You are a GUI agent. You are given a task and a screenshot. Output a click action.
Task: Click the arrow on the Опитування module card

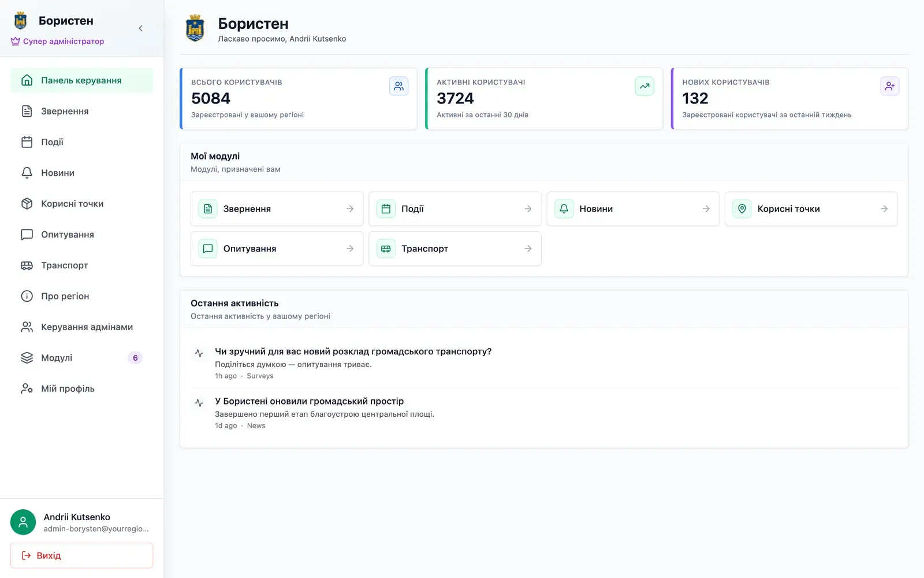(x=350, y=249)
